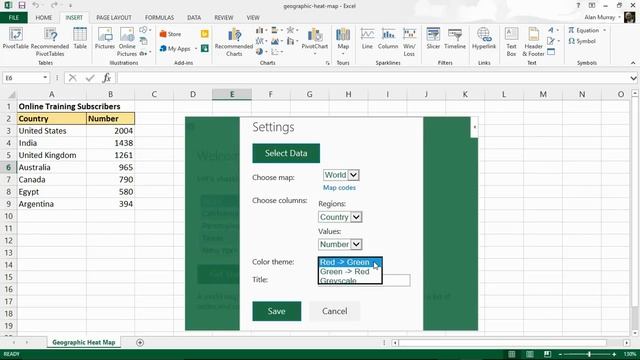Insert Pictures from the Illustrations group

[105, 38]
